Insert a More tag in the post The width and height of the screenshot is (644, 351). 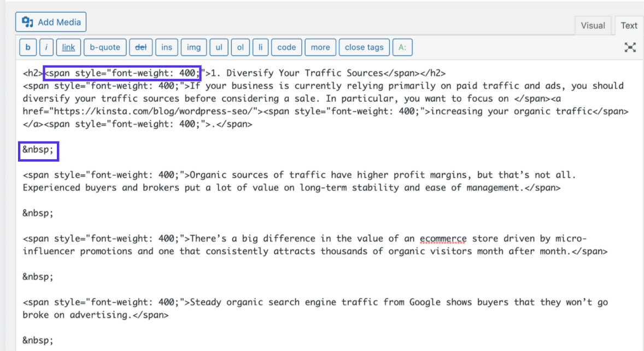click(x=320, y=47)
